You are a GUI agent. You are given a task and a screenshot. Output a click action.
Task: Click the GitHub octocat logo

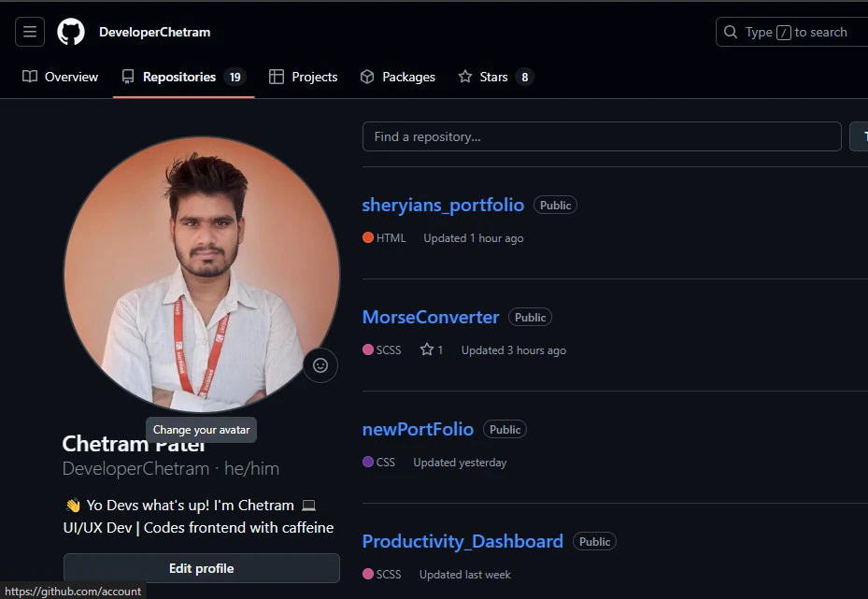70,31
